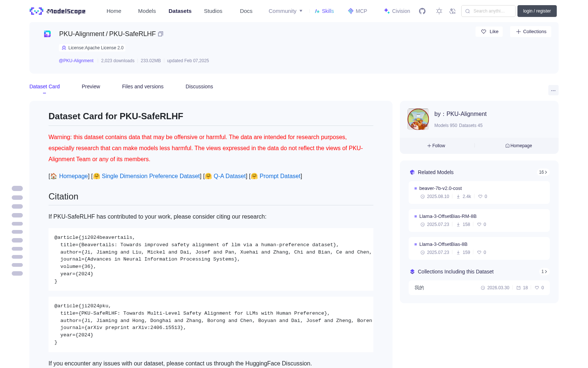Focus the Search anything input field
This screenshot has height=368, width=588.
click(488, 11)
